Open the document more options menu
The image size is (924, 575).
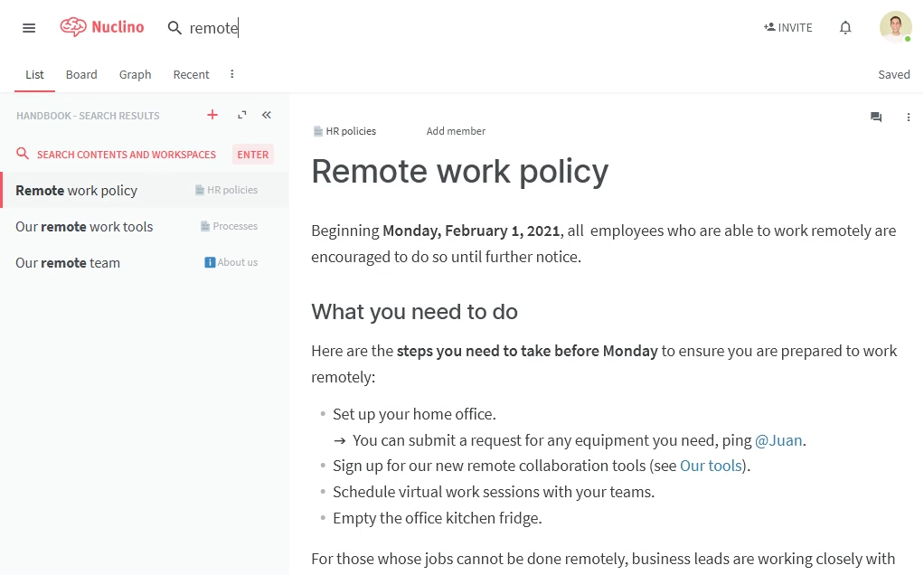[908, 118]
